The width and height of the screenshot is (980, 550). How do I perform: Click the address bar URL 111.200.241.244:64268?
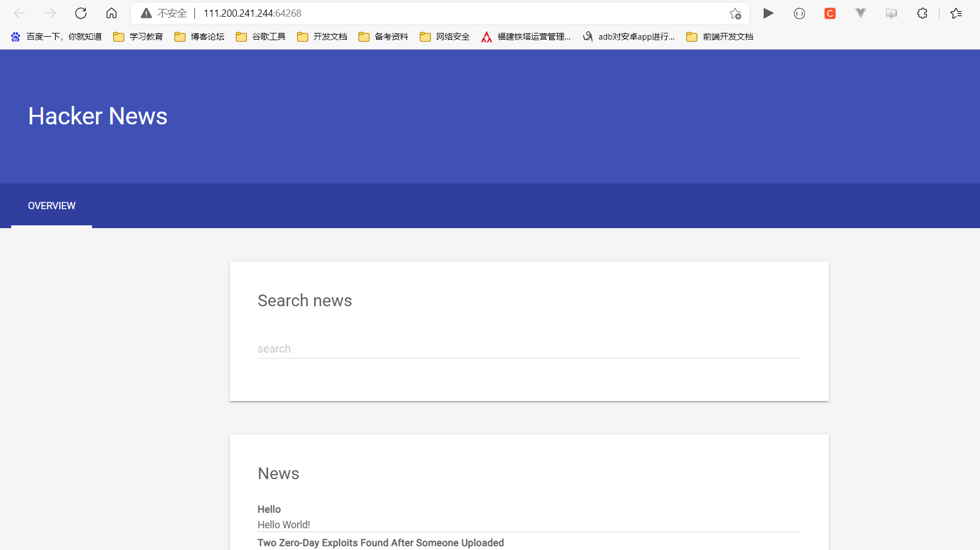(253, 13)
